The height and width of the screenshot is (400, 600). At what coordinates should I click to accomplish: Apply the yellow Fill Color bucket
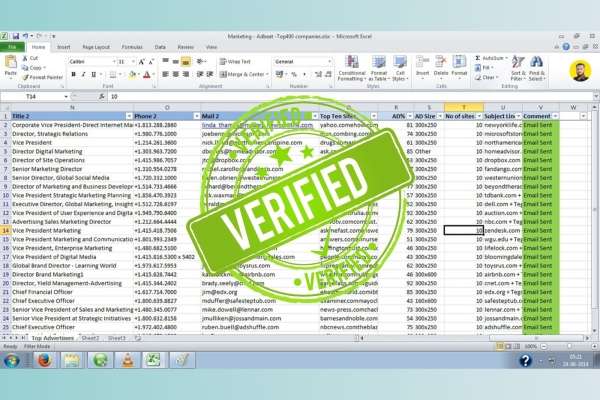point(132,74)
